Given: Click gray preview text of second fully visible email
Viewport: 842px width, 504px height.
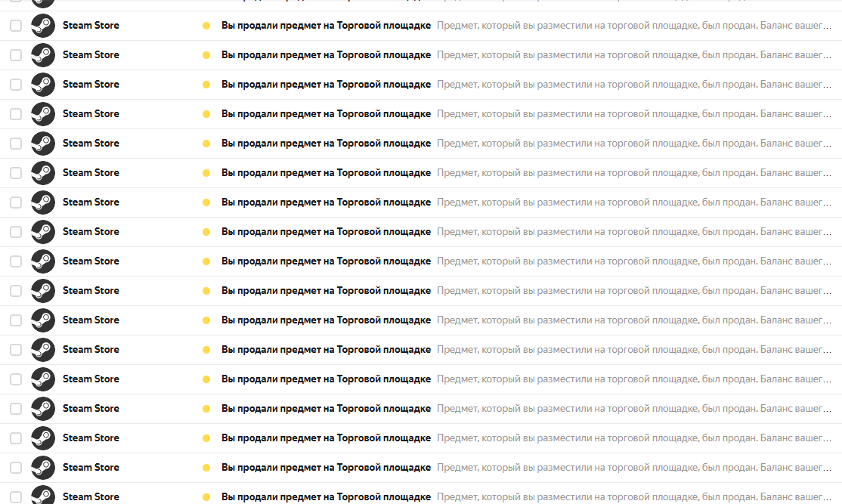Looking at the screenshot, I should tap(633, 54).
